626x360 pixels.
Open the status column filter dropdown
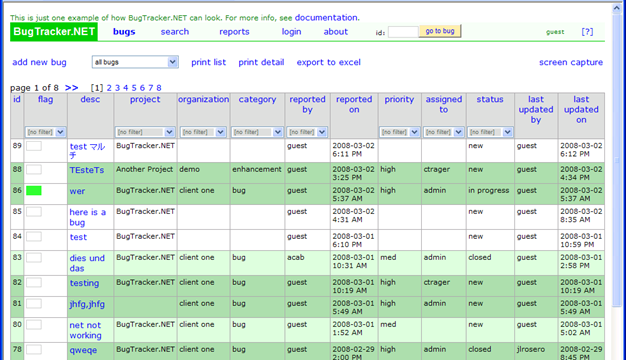(x=490, y=132)
